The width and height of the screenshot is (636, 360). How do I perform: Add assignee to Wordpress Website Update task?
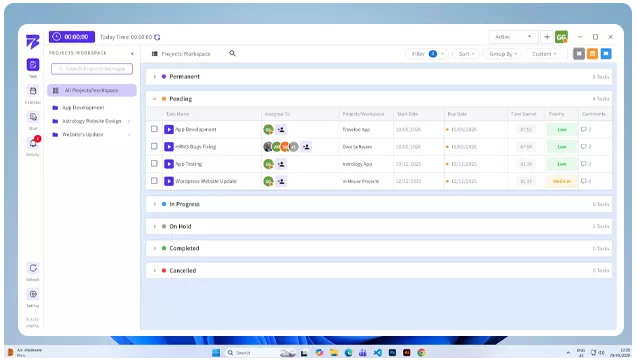(x=281, y=181)
